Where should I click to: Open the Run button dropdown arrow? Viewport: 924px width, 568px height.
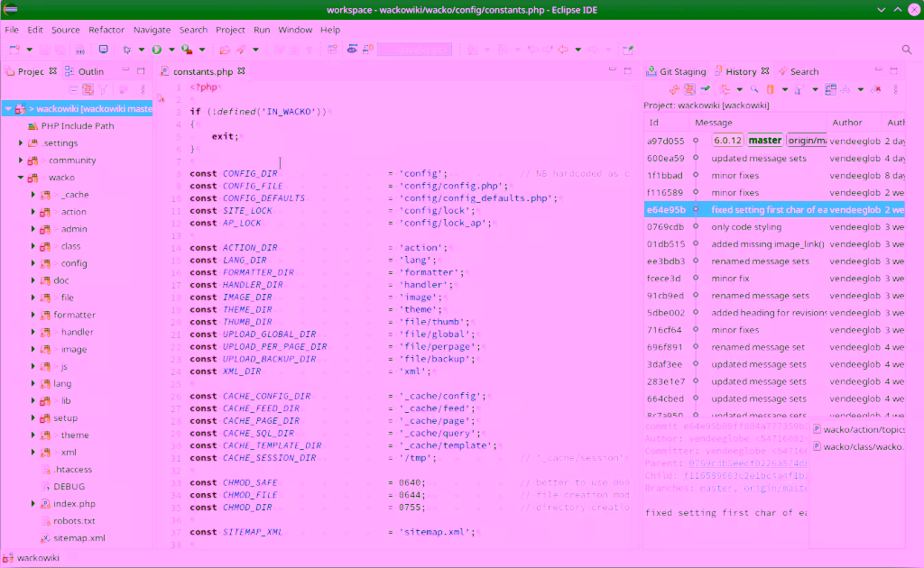coord(171,50)
